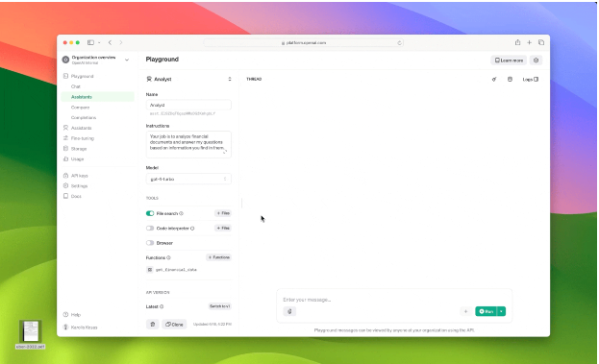Delete assistant with trash icon
This screenshot has height=364, width=599.
point(153,325)
